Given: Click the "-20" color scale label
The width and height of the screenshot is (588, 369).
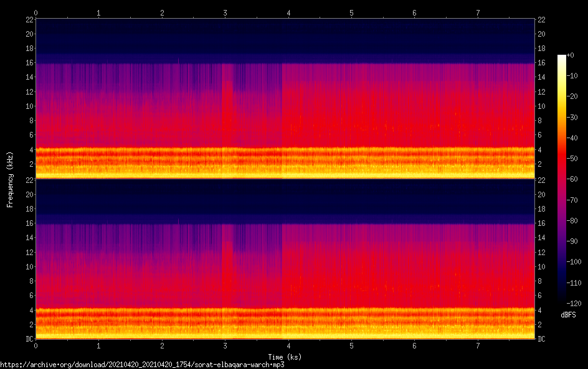Looking at the screenshot, I should click(x=572, y=96).
